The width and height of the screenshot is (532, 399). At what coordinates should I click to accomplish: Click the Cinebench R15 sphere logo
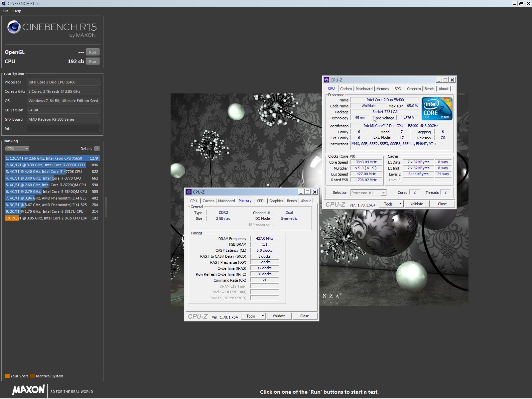pyautogui.click(x=14, y=27)
